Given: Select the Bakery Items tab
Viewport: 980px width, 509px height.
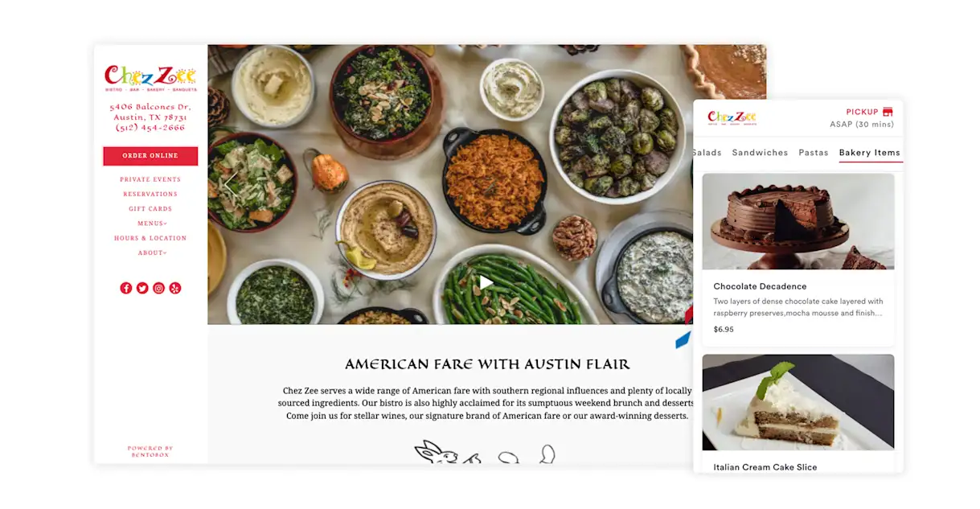Looking at the screenshot, I should [870, 153].
